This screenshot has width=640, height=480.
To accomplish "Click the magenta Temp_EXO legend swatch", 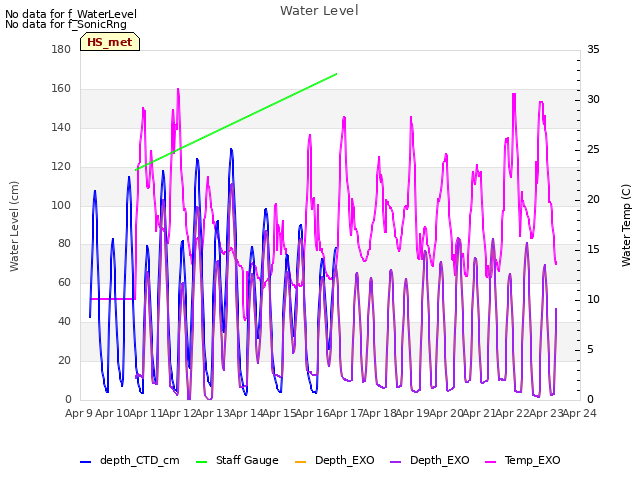I will (x=491, y=462).
